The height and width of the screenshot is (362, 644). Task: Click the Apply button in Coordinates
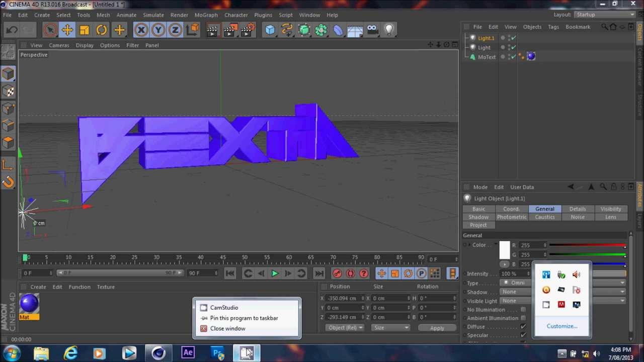(x=437, y=328)
